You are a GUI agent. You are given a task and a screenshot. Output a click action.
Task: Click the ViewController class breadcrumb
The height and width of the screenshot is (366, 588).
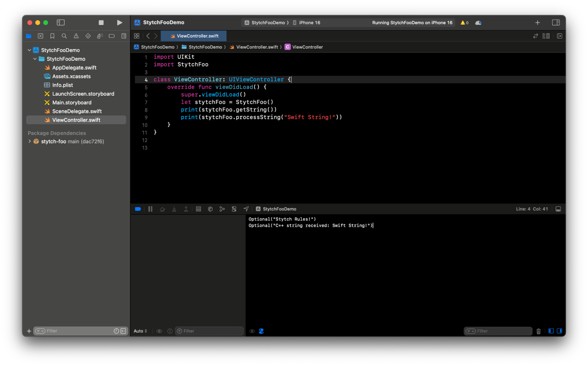[x=304, y=47]
